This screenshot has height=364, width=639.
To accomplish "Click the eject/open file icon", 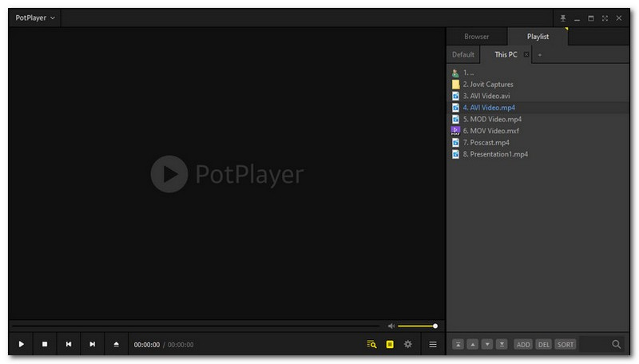I will (117, 344).
